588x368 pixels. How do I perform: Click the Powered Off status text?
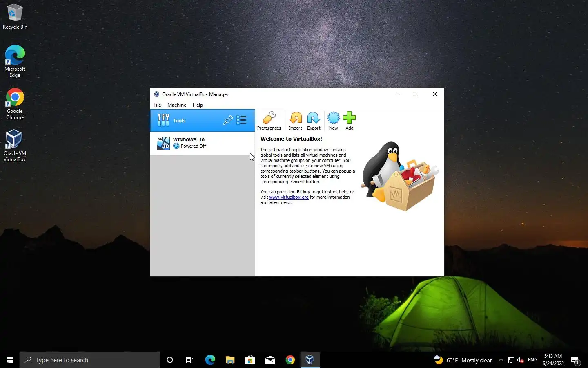pyautogui.click(x=194, y=146)
